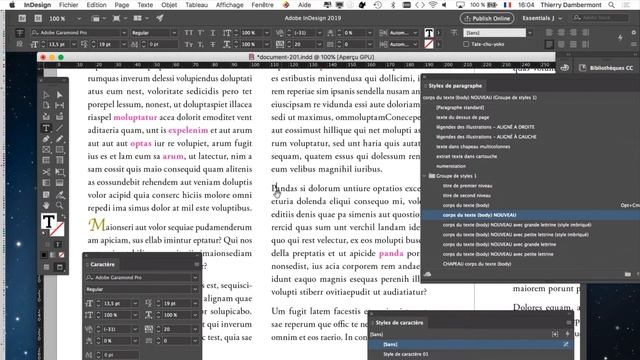The width and height of the screenshot is (640, 360).
Task: Select the CHAPEAU corps du texte (body) style
Action: (477, 264)
